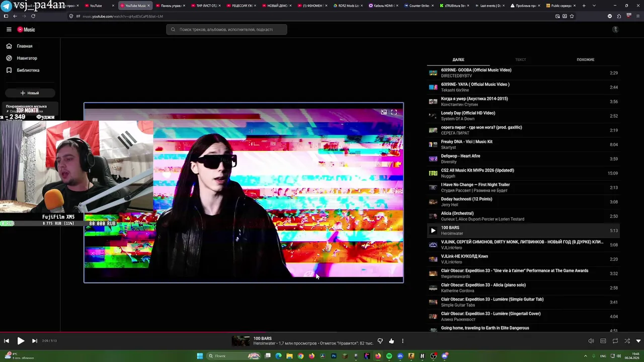Enter fullscreen on the video
Screen dimensions: 644x362
coord(394,112)
